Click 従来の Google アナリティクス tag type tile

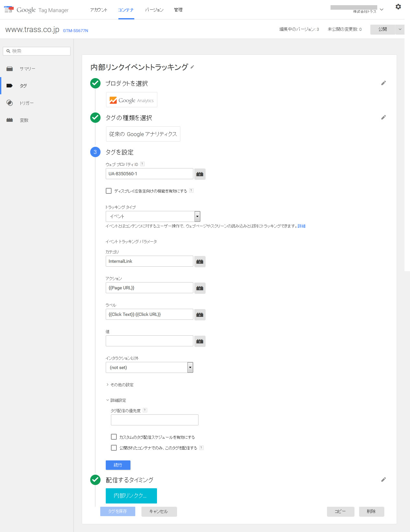(143, 134)
